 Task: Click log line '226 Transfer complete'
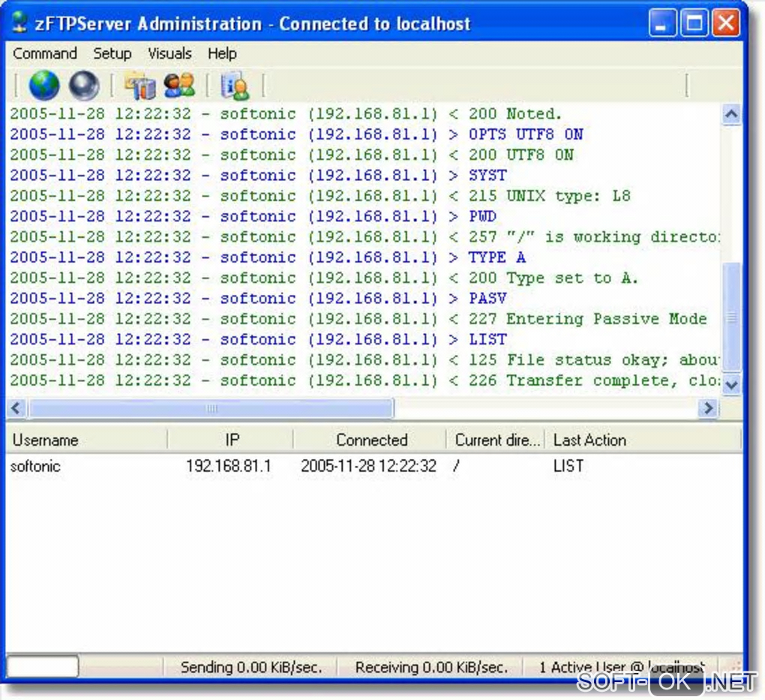tap(364, 380)
